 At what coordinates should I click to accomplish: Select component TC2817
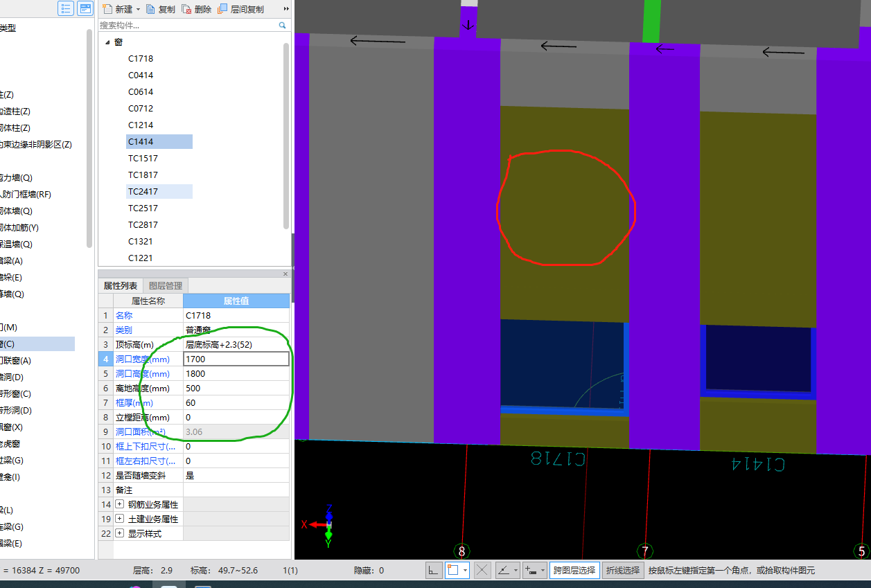[143, 225]
